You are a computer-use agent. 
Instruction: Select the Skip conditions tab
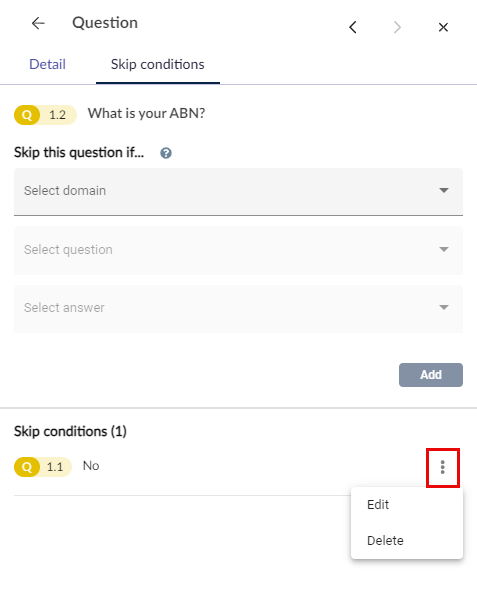point(157,65)
